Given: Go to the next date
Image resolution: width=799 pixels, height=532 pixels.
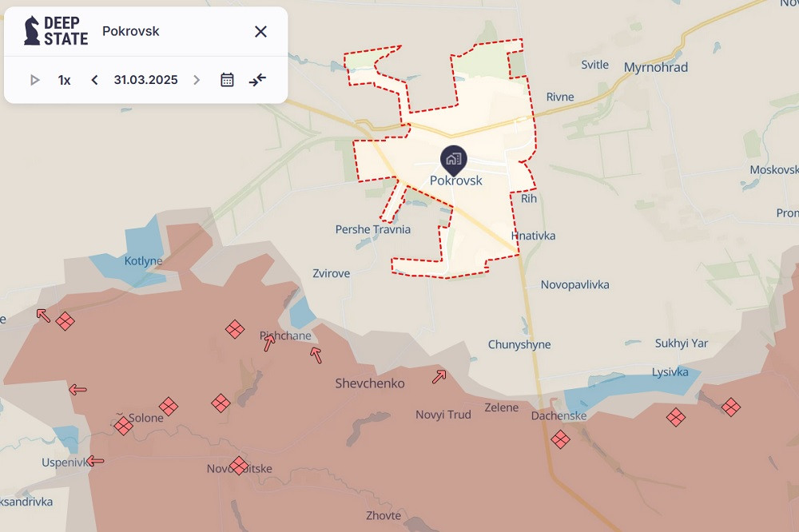Looking at the screenshot, I should coord(197,80).
